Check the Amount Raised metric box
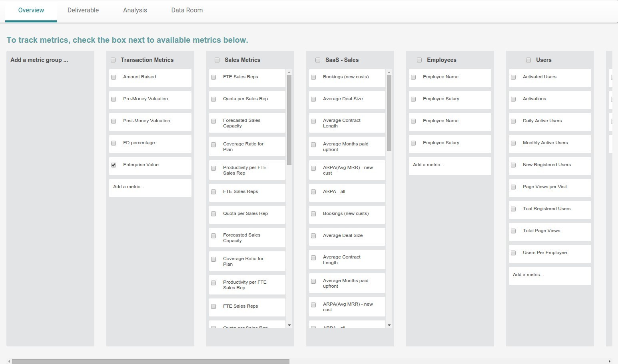Image resolution: width=618 pixels, height=364 pixels. (114, 77)
